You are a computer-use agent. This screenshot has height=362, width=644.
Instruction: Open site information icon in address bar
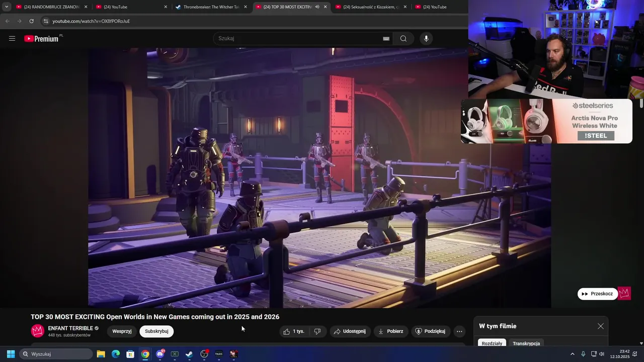pyautogui.click(x=46, y=21)
